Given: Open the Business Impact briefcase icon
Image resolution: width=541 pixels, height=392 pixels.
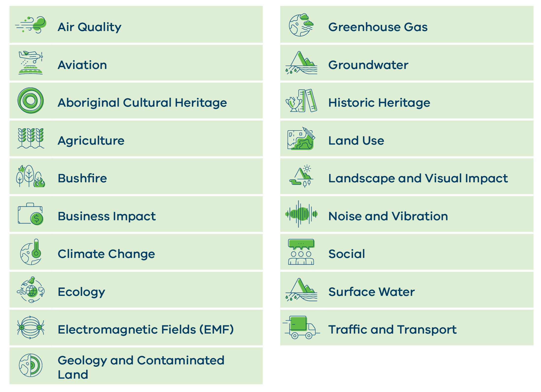Looking at the screenshot, I should (31, 214).
